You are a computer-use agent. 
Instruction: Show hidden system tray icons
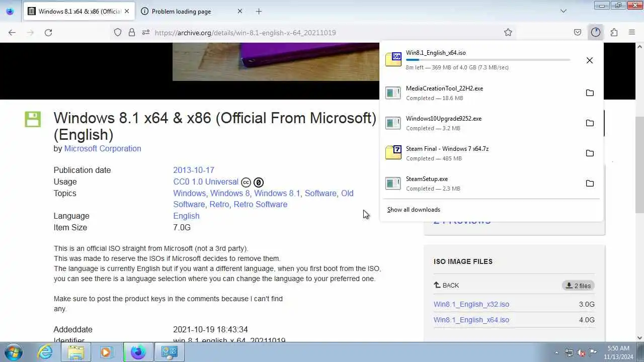click(x=556, y=352)
